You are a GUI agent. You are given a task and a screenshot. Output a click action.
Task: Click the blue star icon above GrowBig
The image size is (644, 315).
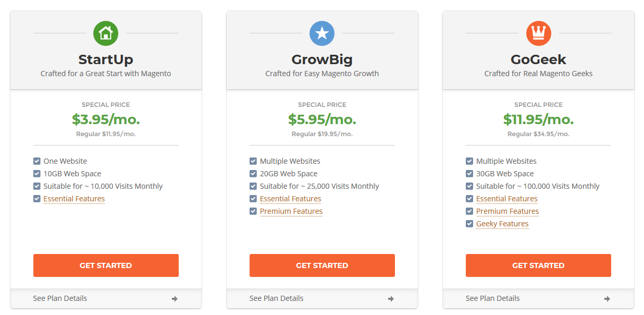pyautogui.click(x=322, y=33)
